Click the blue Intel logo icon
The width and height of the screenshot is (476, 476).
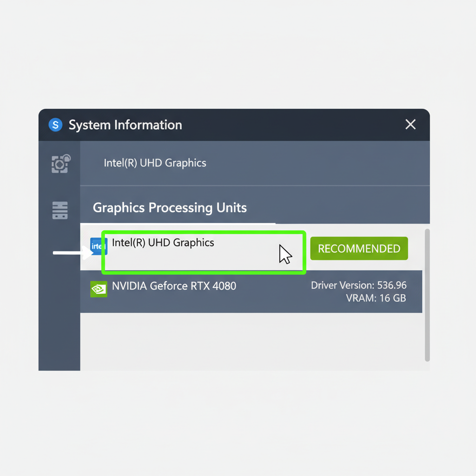tap(98, 246)
